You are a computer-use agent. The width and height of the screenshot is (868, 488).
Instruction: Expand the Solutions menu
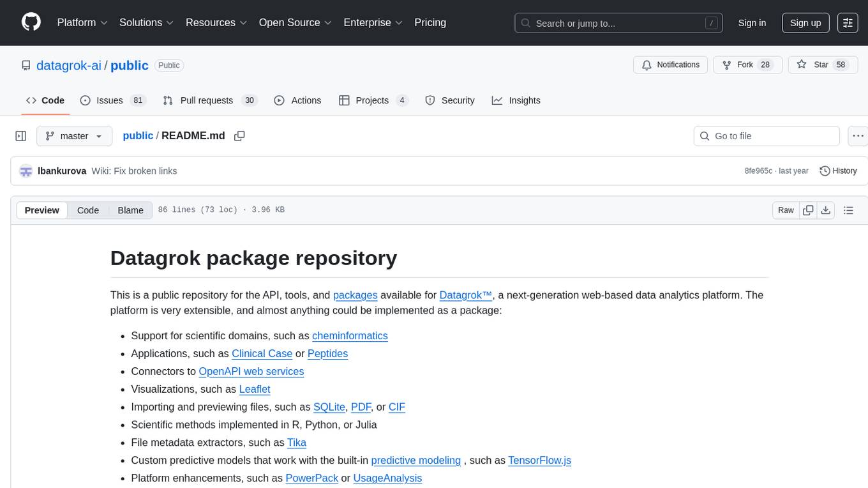[147, 23]
